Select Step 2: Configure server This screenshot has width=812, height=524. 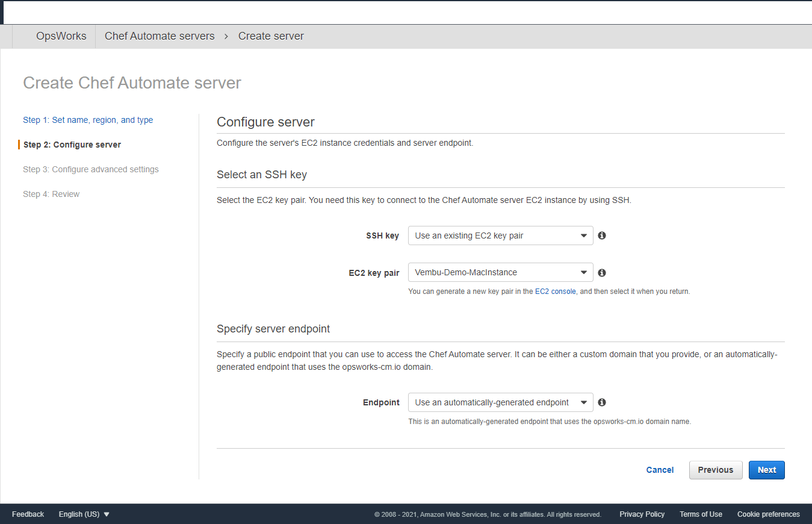(72, 145)
